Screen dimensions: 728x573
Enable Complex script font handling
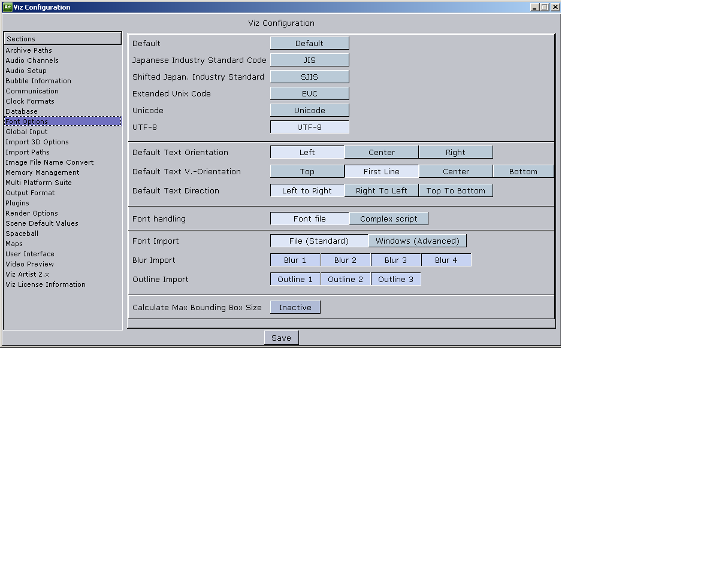388,218
